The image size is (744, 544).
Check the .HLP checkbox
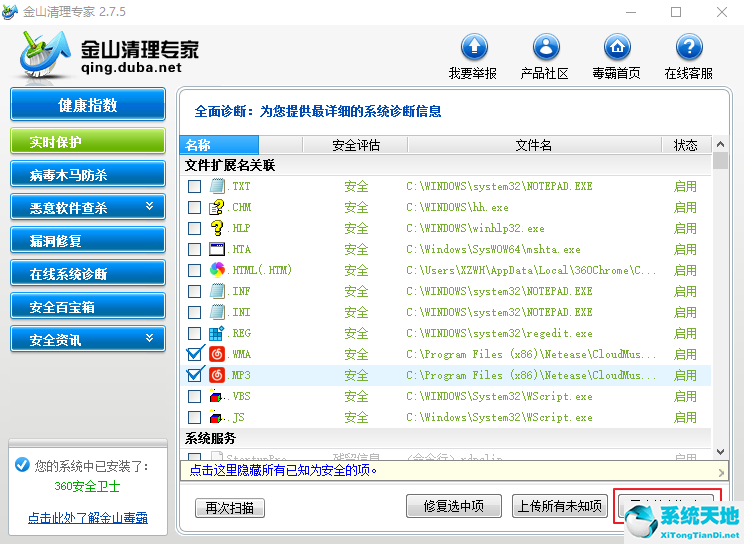point(194,228)
